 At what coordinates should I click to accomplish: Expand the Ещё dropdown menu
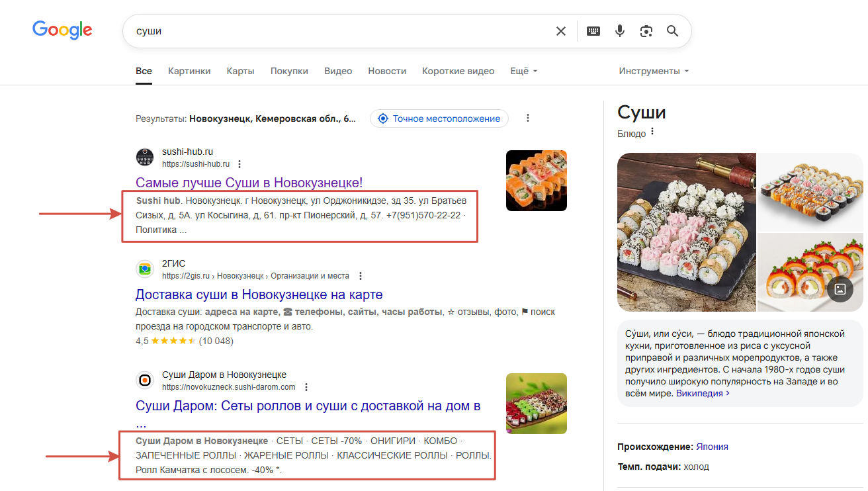[523, 71]
